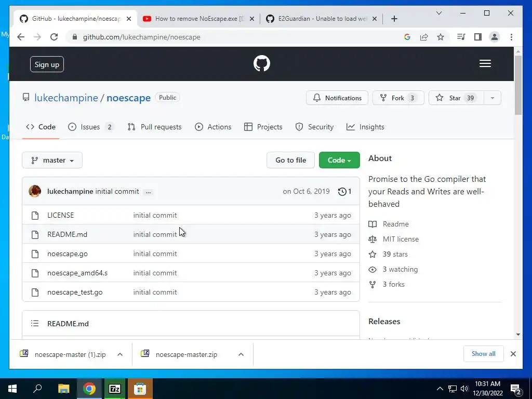
Task: Click the Sign up button
Action: point(47,64)
